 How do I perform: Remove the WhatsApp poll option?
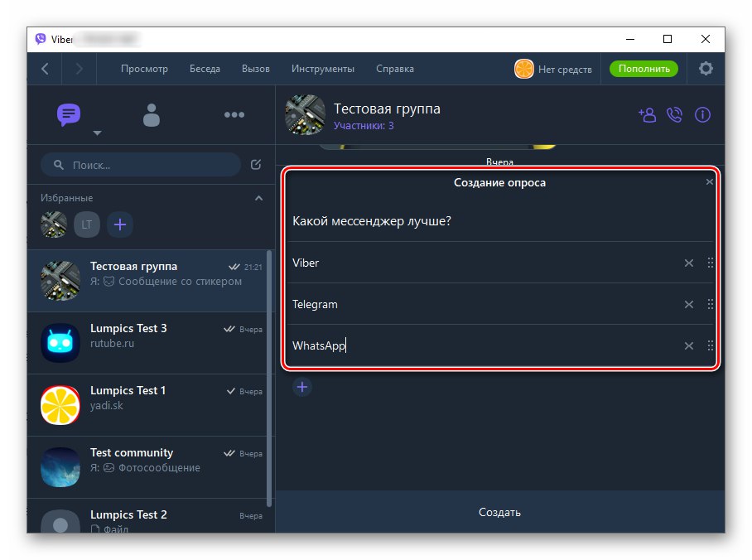tap(689, 345)
